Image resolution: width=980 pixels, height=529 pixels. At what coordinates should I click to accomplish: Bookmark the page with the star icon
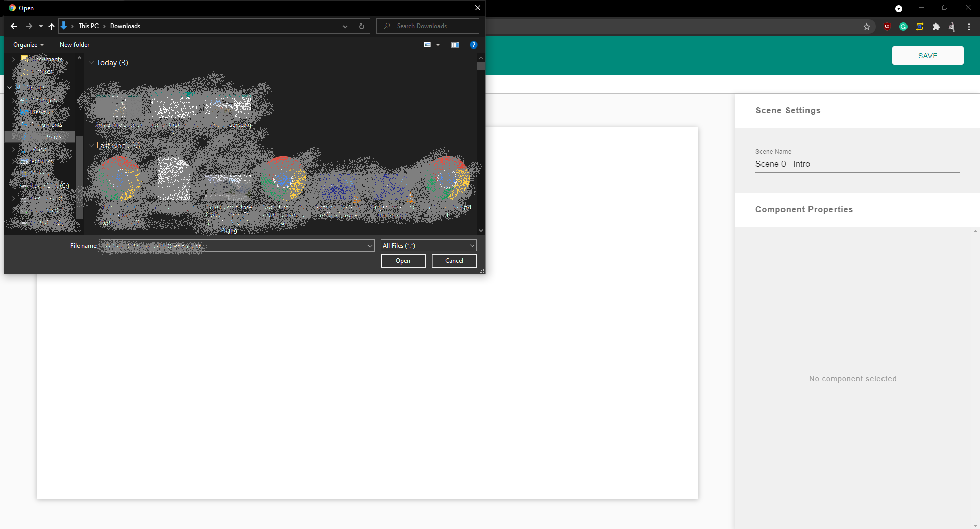(866, 26)
